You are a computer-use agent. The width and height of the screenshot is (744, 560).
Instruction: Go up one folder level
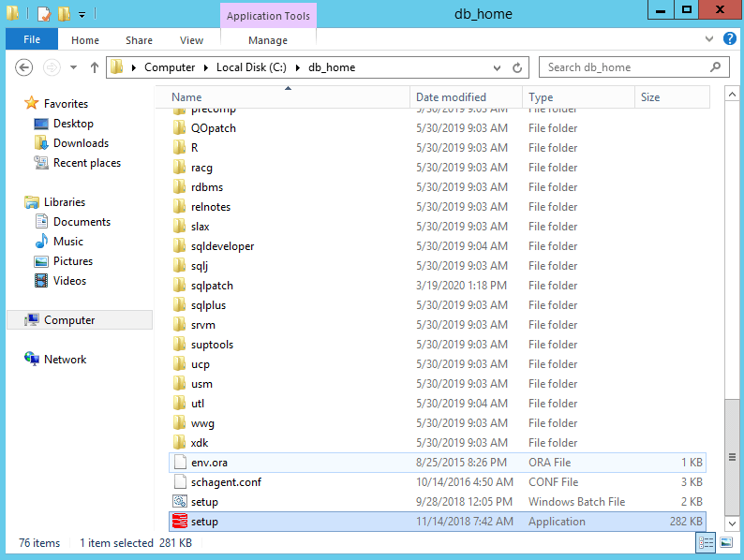[95, 67]
